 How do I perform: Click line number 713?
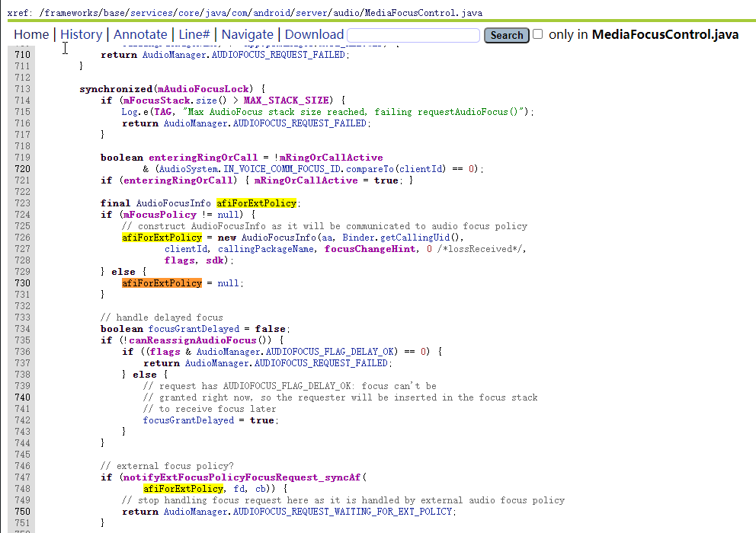[22, 88]
